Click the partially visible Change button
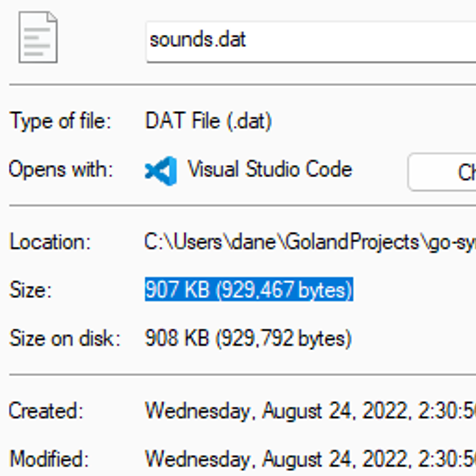476x476 pixels. point(442,172)
